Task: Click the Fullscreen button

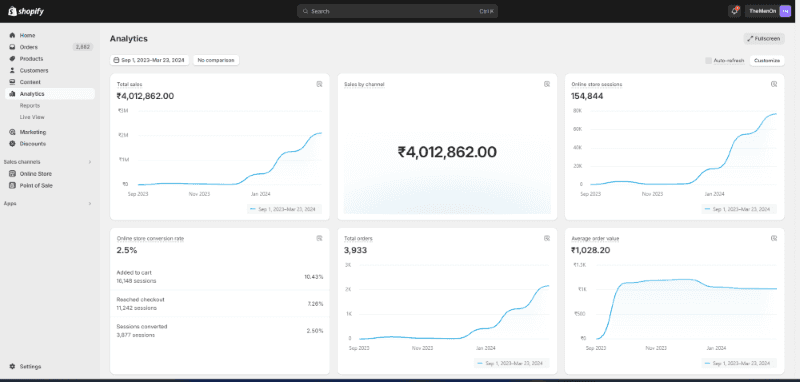Action: (764, 39)
